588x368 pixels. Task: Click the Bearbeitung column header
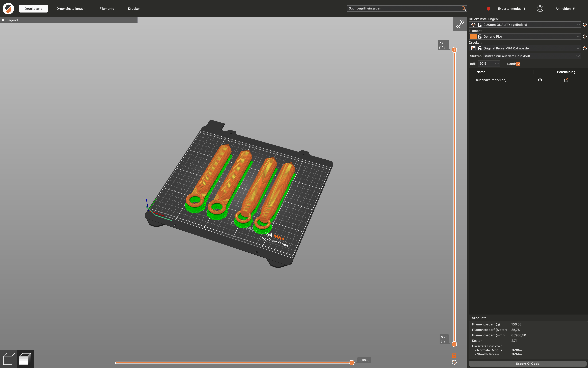tap(566, 72)
